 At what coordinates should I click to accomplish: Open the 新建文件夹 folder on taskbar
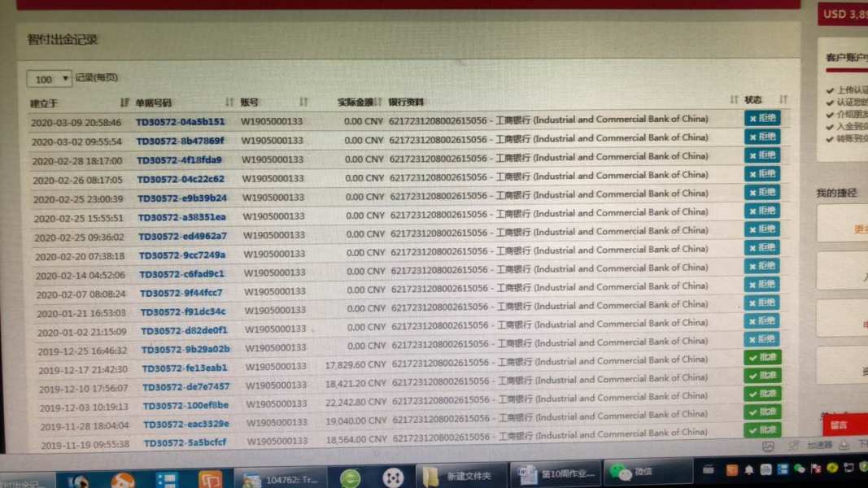point(460,475)
